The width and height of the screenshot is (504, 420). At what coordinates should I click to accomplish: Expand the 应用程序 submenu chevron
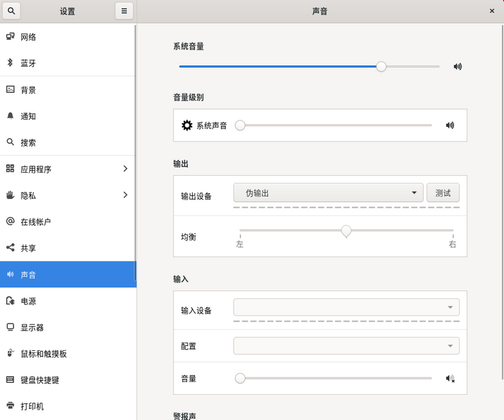125,169
